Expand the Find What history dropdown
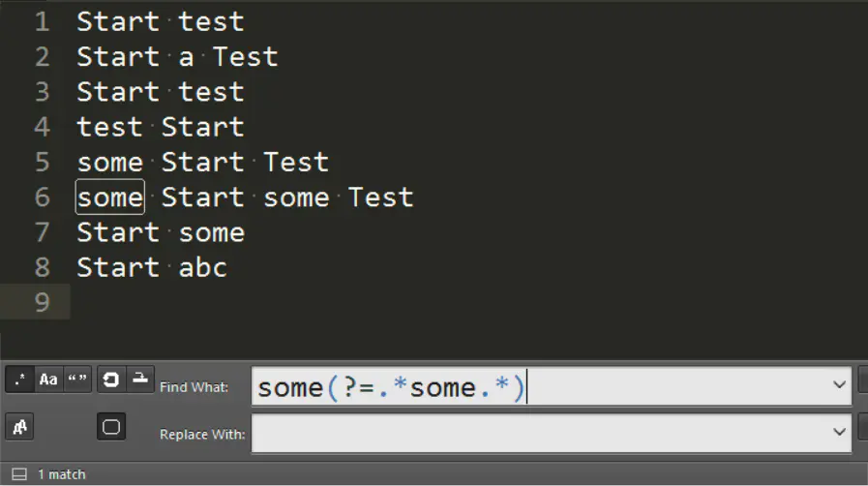Viewport: 868px width, 486px height. 839,385
